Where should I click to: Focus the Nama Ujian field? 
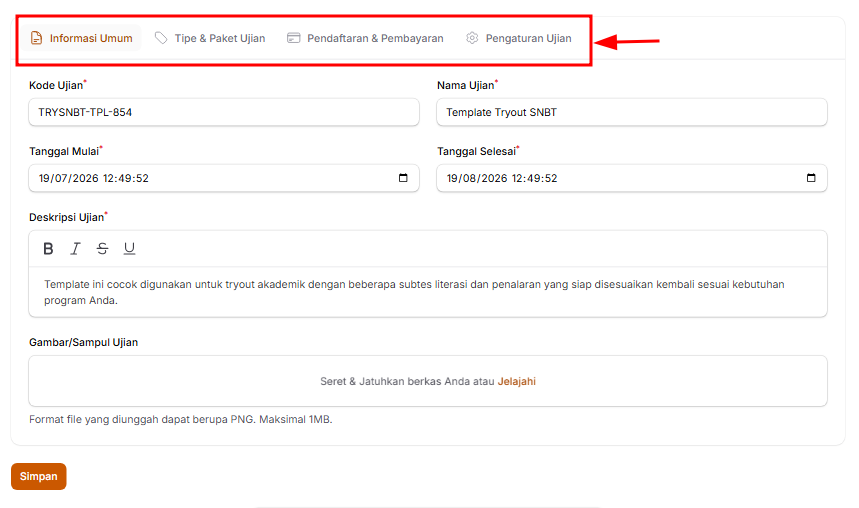click(632, 112)
